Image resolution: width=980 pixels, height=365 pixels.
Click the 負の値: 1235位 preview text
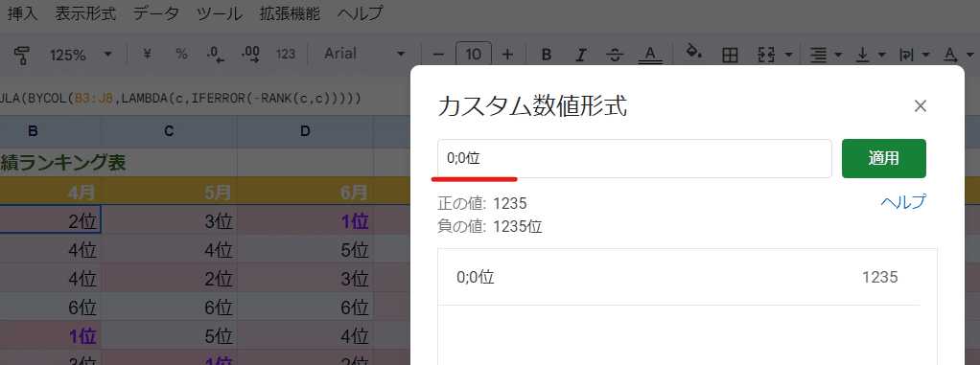[x=491, y=226]
